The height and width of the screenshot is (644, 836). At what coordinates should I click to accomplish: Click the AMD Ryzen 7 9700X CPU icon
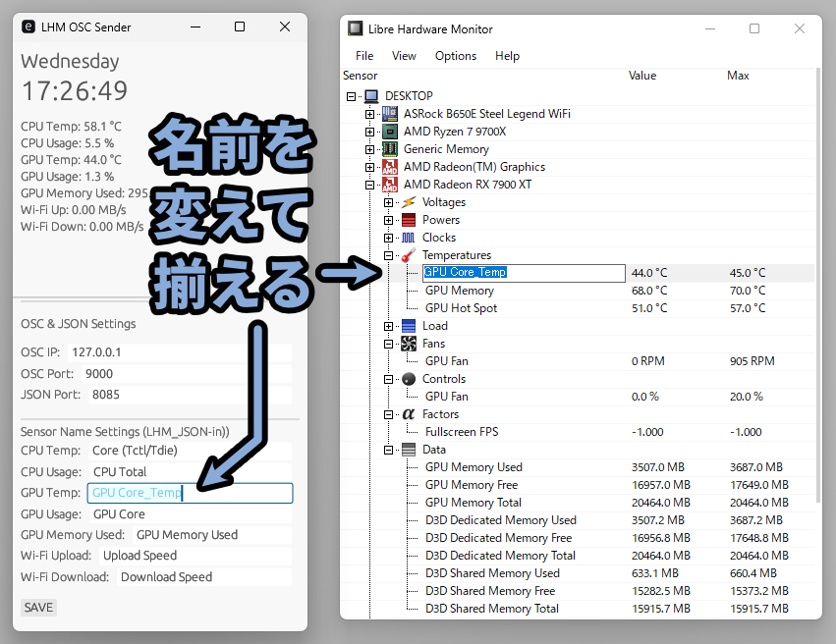(x=390, y=132)
